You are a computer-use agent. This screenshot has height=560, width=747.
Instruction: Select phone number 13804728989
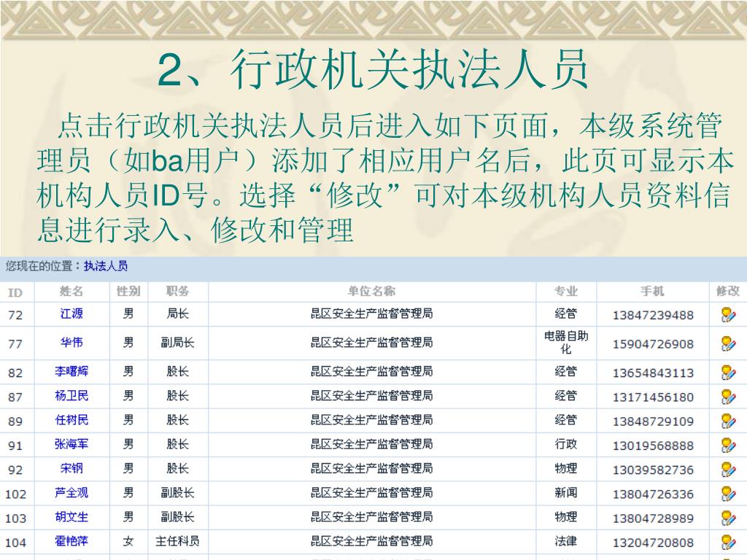653,519
